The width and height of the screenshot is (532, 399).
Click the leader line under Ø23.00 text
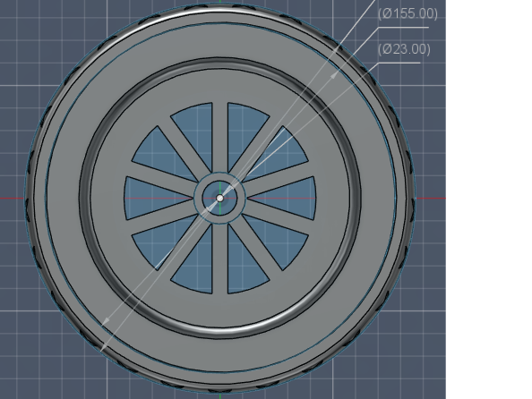[x=399, y=63]
